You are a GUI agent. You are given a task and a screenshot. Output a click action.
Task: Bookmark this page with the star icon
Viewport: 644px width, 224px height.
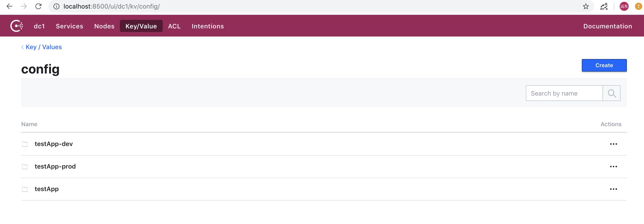pos(586,6)
